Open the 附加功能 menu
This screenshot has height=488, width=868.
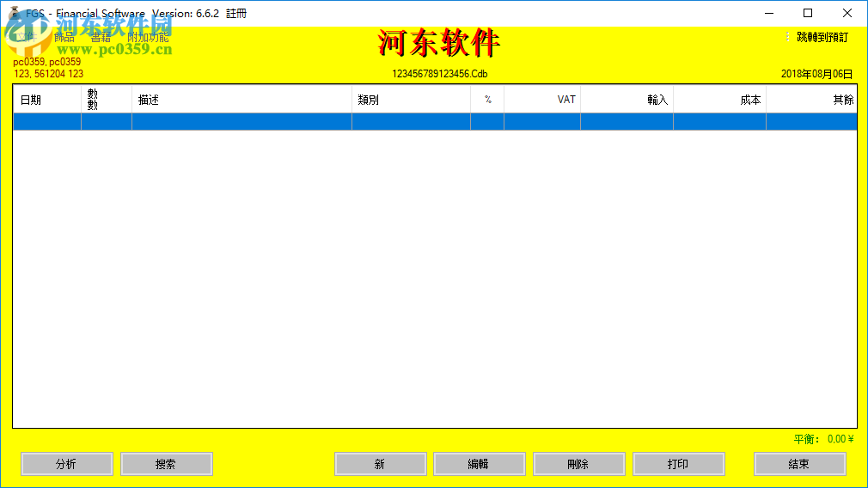pos(148,38)
